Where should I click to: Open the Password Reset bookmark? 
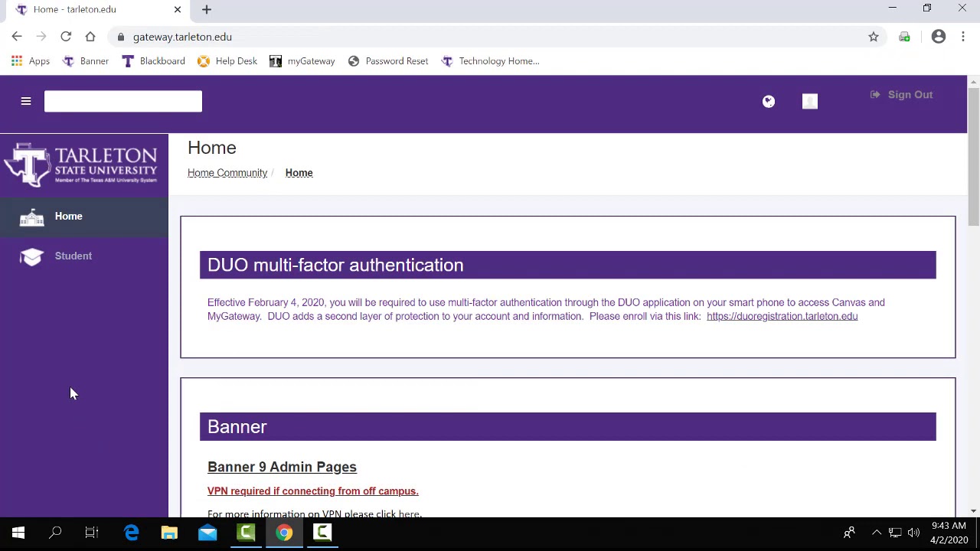(388, 61)
